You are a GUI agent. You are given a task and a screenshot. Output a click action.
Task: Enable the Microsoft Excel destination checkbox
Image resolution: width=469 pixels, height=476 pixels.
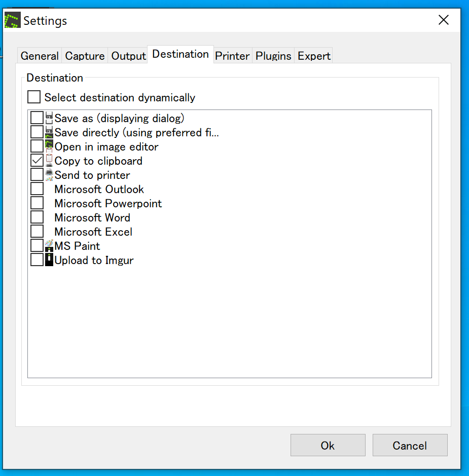[x=37, y=232]
